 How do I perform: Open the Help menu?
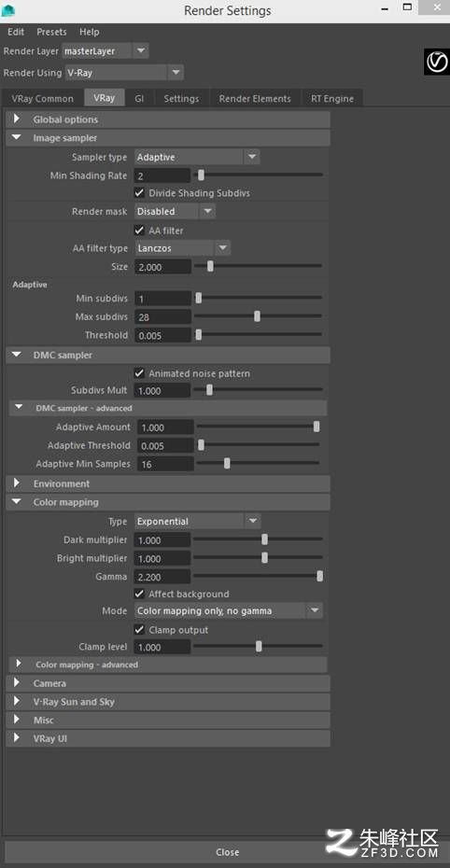tap(89, 32)
